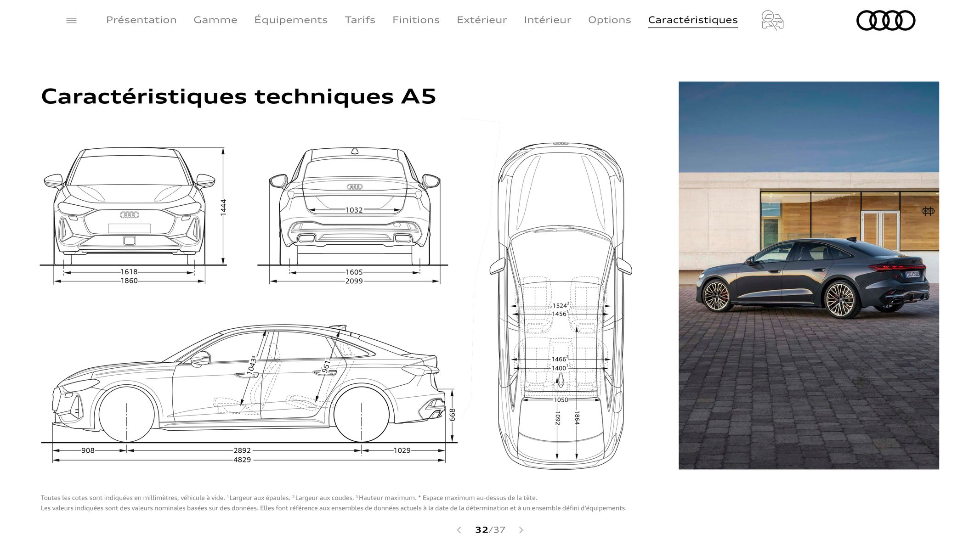The width and height of the screenshot is (980, 551).
Task: Open the Présentation tab
Action: [142, 20]
